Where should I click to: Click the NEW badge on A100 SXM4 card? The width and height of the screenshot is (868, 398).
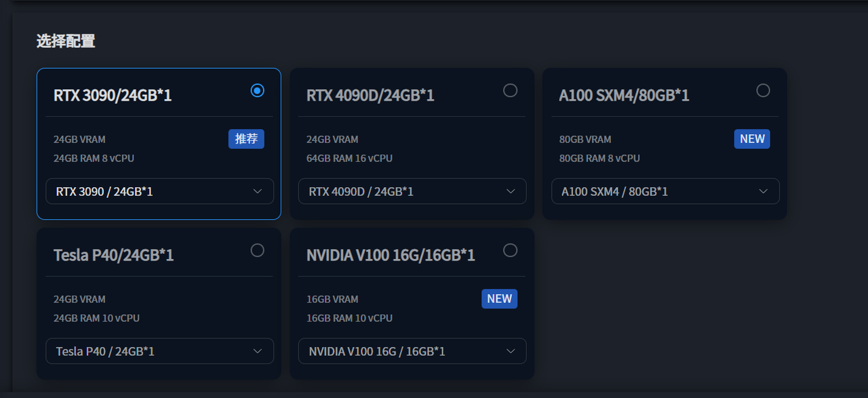[752, 139]
